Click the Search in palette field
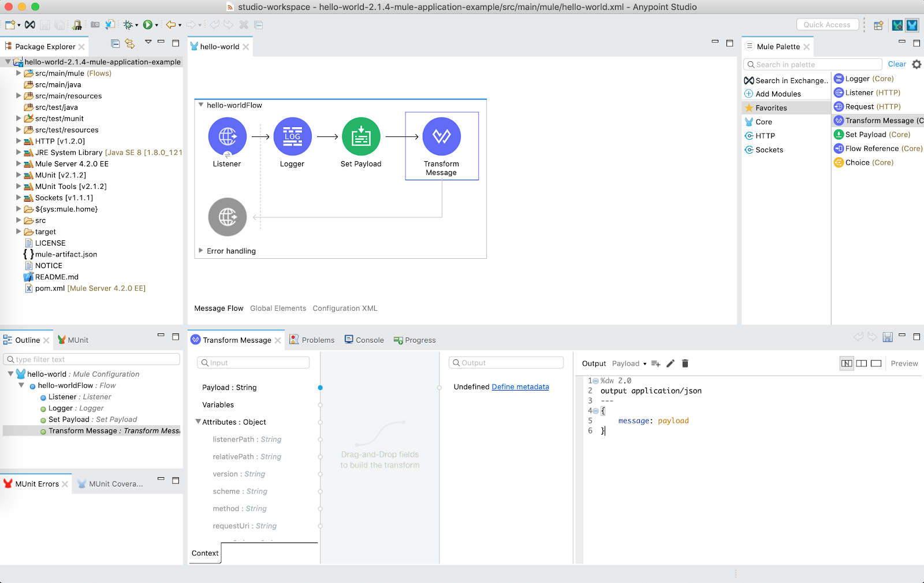The height and width of the screenshot is (583, 924). pos(813,65)
